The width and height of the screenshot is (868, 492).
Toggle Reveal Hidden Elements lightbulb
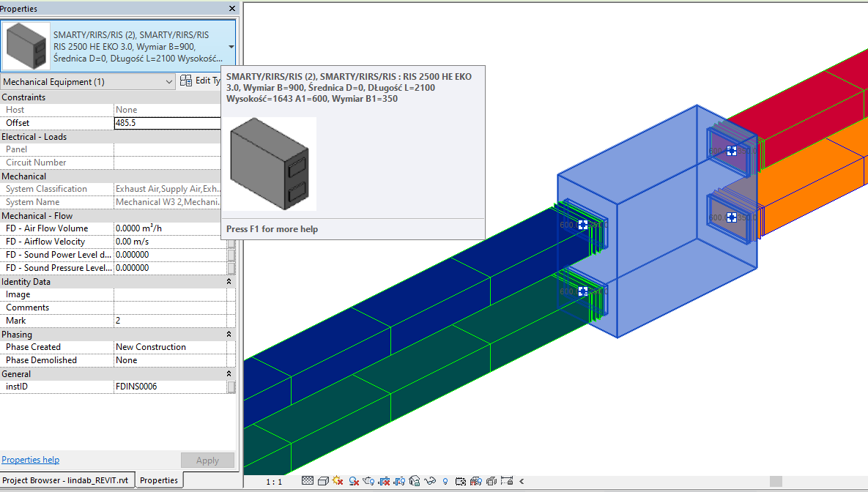pyautogui.click(x=445, y=481)
